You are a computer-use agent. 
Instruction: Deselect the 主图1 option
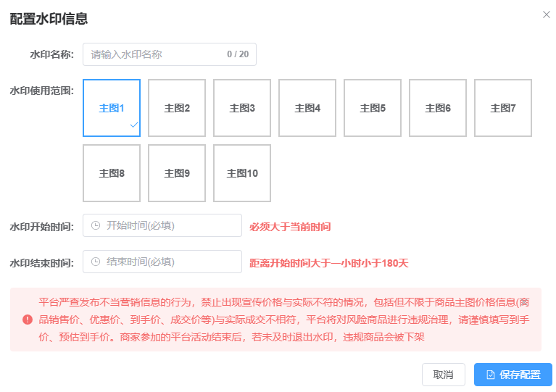coord(112,108)
